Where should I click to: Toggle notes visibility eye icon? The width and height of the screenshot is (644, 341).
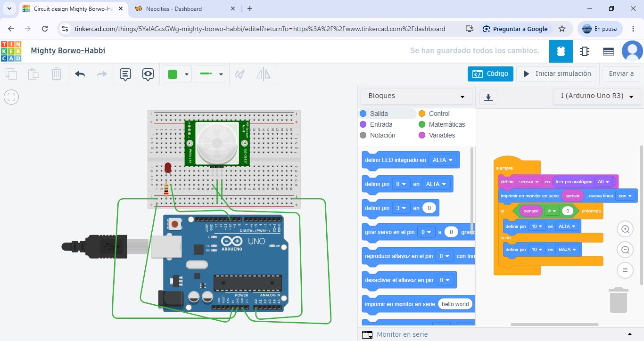pyautogui.click(x=148, y=74)
